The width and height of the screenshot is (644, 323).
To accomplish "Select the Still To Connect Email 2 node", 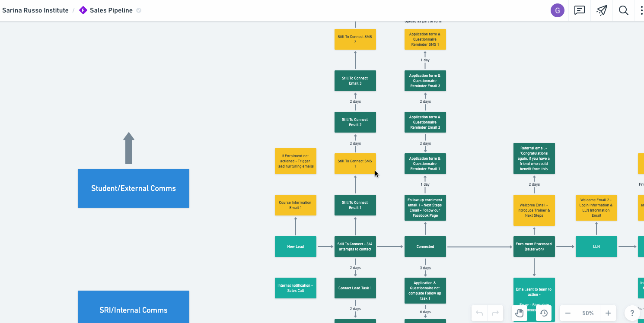I will pos(355,122).
